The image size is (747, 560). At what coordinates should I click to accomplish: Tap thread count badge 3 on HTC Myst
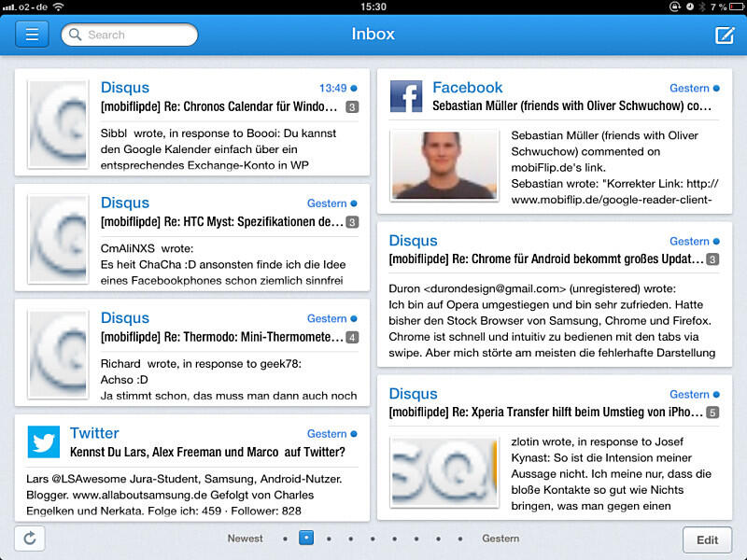click(x=352, y=222)
